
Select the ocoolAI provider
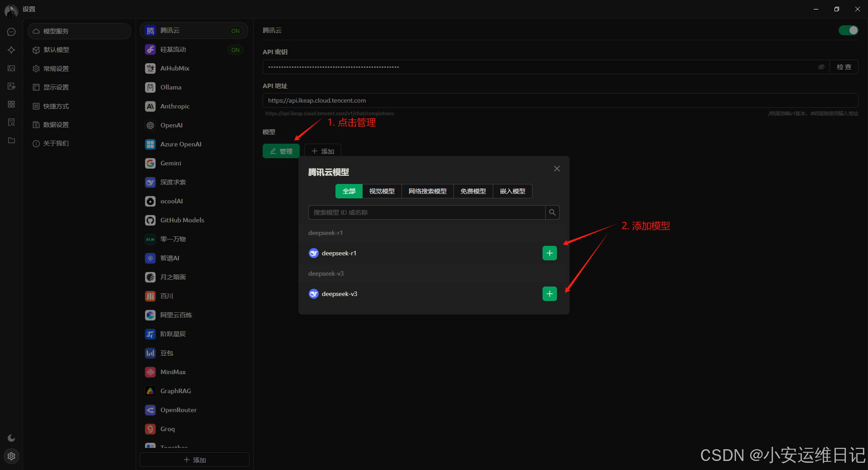(193, 201)
